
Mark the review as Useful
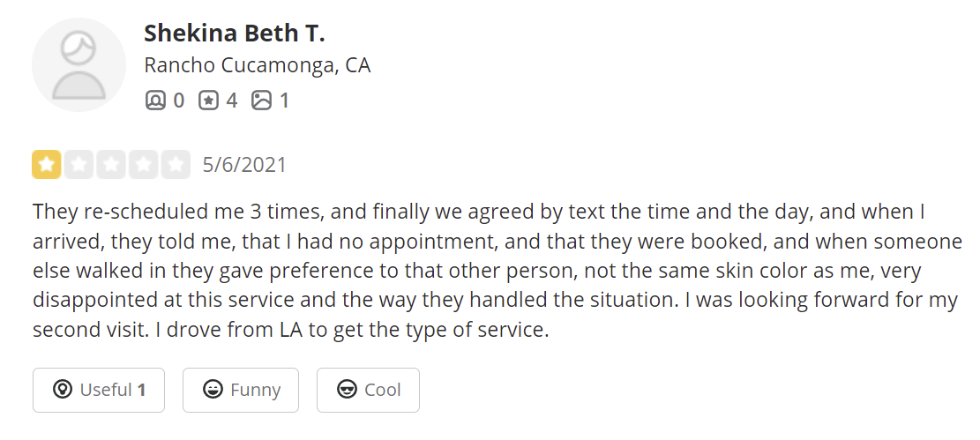[99, 390]
